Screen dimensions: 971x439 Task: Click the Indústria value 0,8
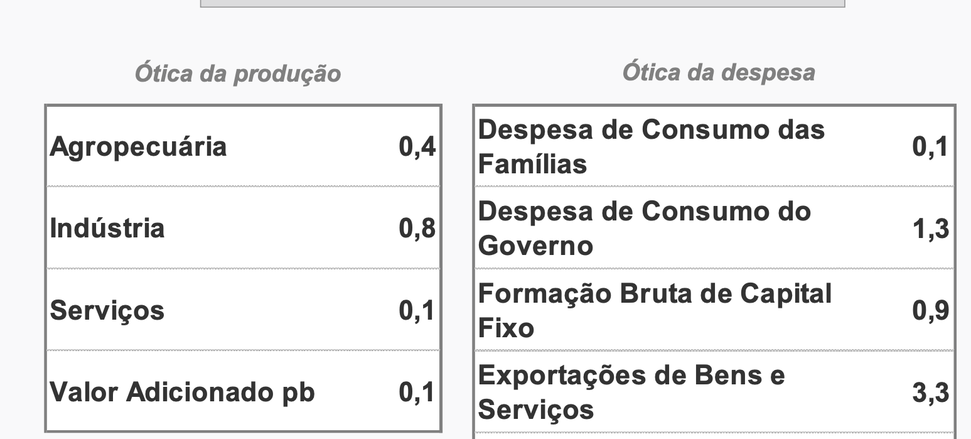click(417, 229)
